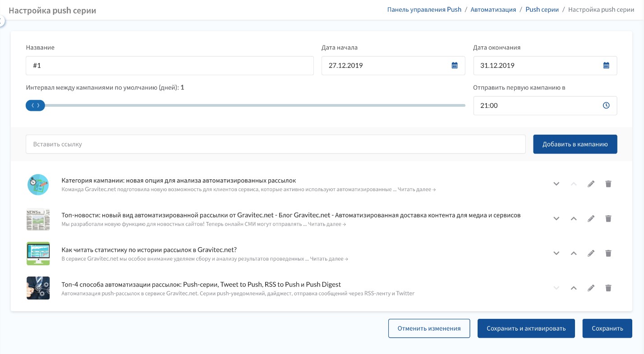Delete 'Категория кампании' campaign
Image resolution: width=644 pixels, height=354 pixels.
[608, 184]
